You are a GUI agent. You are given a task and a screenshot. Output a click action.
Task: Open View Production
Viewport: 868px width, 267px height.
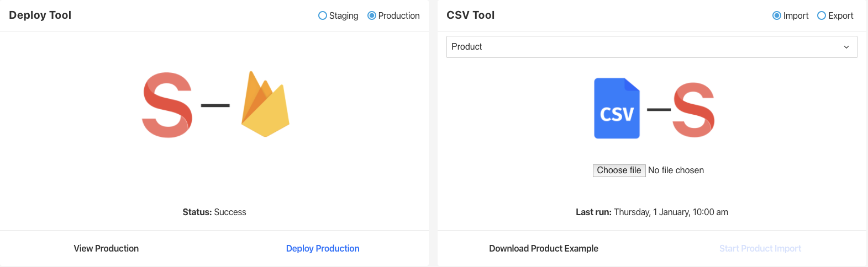(106, 249)
